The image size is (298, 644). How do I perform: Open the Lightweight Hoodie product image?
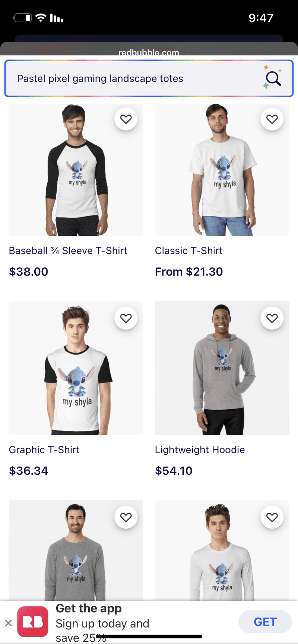coord(222,368)
